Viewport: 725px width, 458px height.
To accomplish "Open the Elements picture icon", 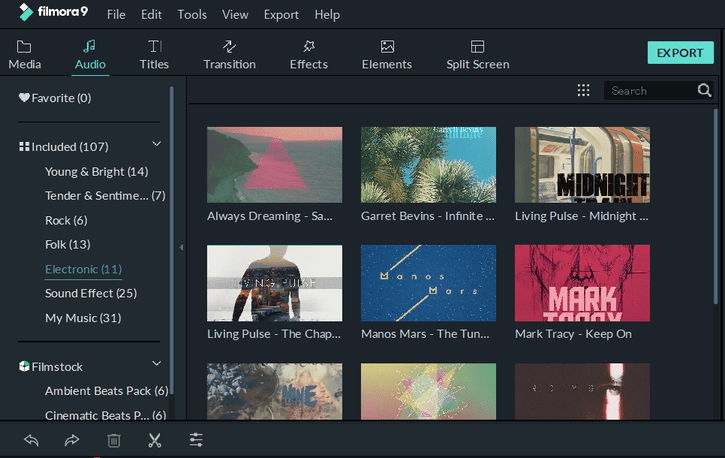I will [387, 46].
